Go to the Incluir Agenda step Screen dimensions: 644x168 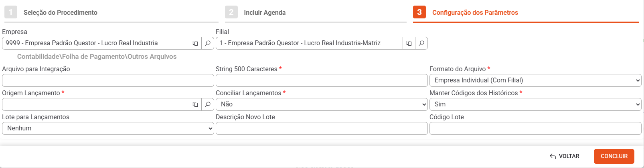(265, 12)
